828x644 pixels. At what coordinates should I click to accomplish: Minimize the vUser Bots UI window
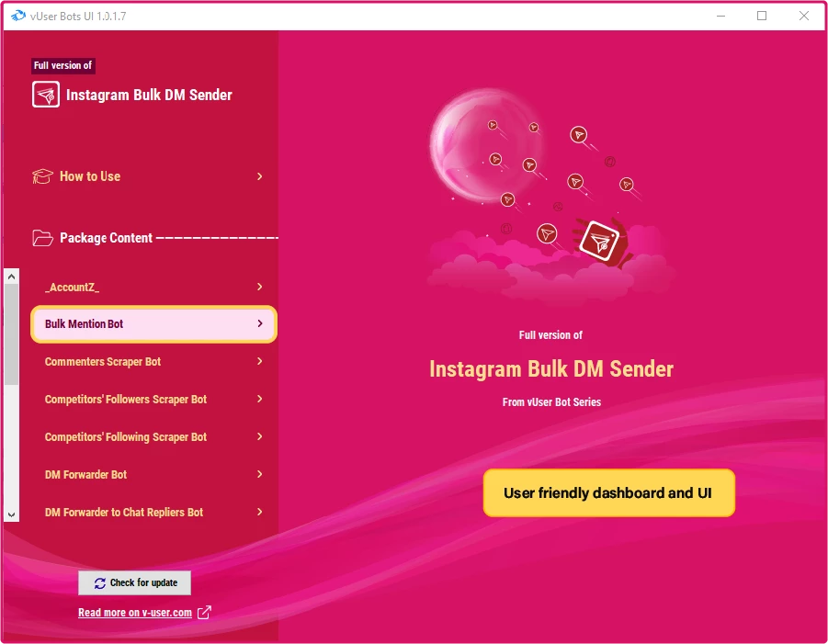720,16
